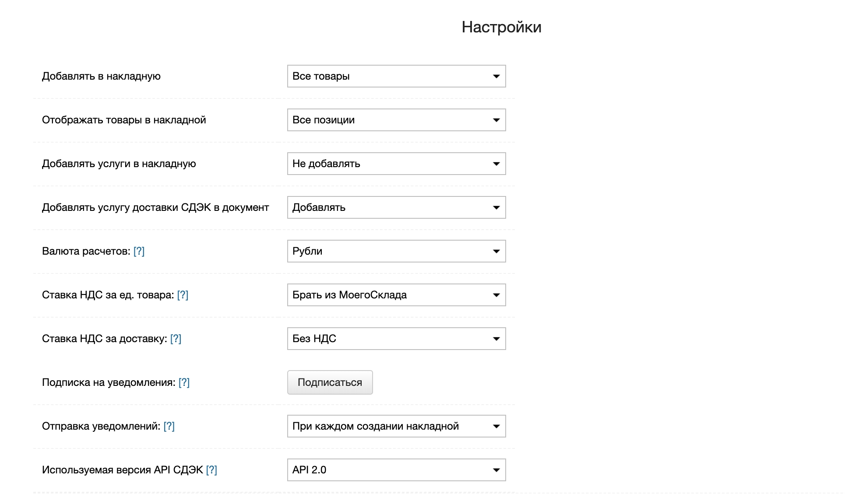Expand the 'Отображать товары в накладной' dropdown

pyautogui.click(x=396, y=120)
